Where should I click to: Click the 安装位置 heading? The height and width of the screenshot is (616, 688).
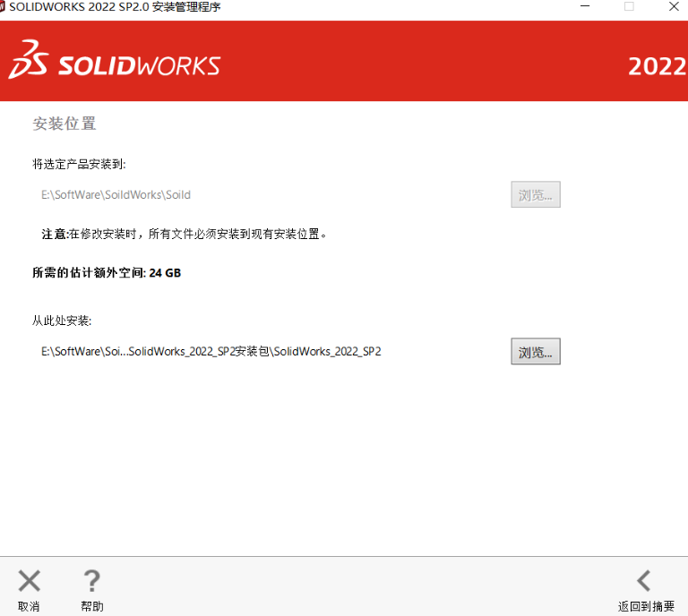coord(64,124)
